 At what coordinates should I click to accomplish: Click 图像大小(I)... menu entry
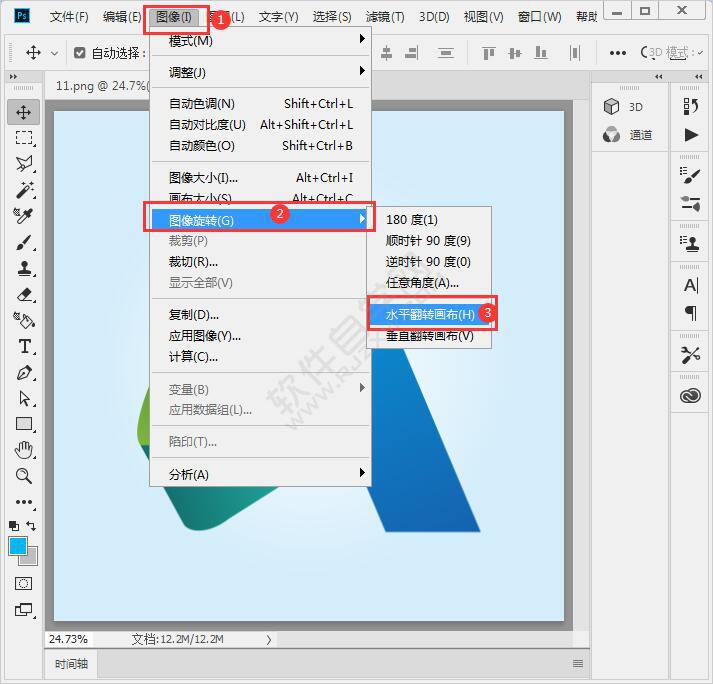(261, 177)
